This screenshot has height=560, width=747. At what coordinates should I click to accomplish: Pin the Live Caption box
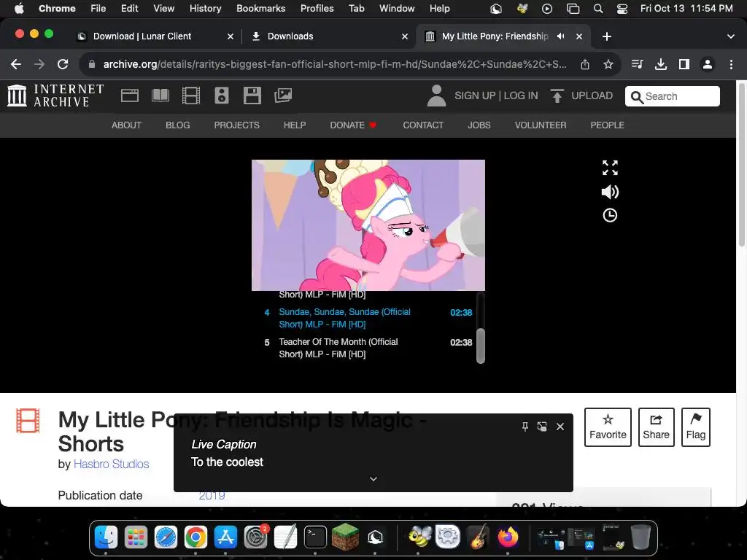tap(525, 427)
